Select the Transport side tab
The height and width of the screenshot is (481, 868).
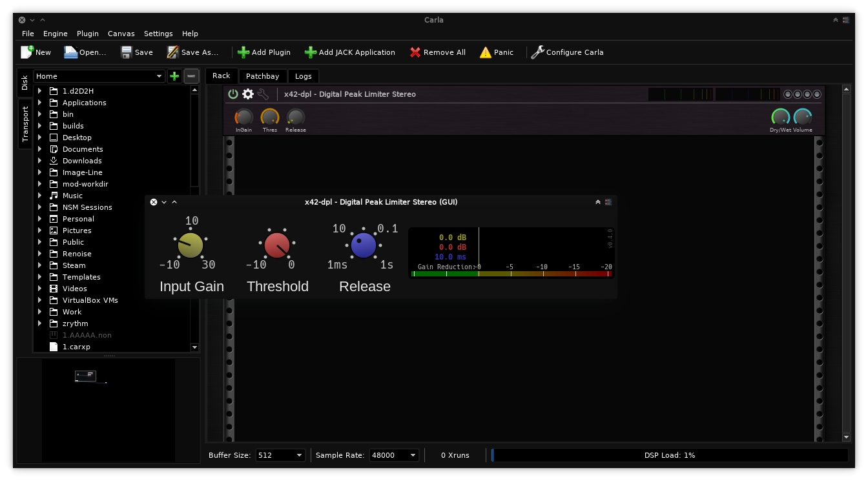[x=25, y=123]
